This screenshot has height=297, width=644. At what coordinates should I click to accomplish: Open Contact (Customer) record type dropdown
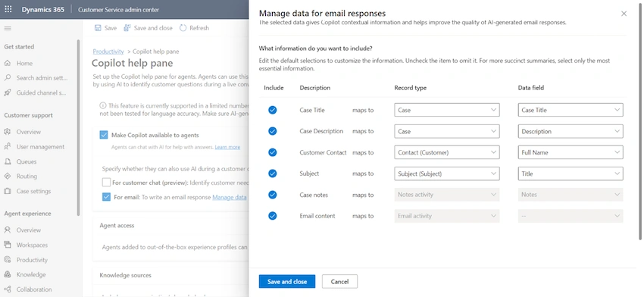click(x=447, y=152)
